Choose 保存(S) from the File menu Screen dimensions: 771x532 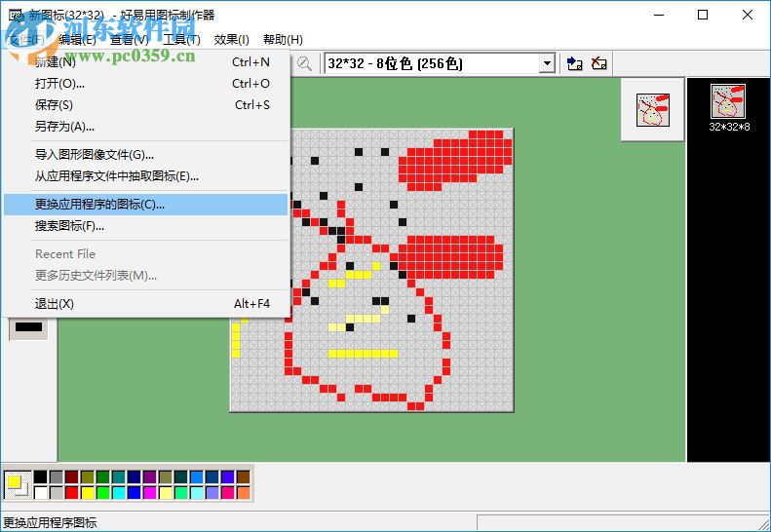pos(145,104)
